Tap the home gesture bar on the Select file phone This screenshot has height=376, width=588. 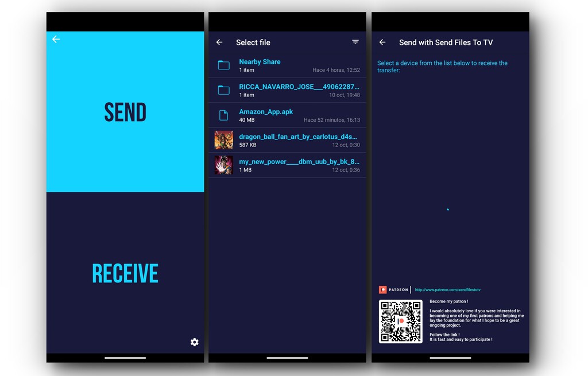[x=287, y=358]
